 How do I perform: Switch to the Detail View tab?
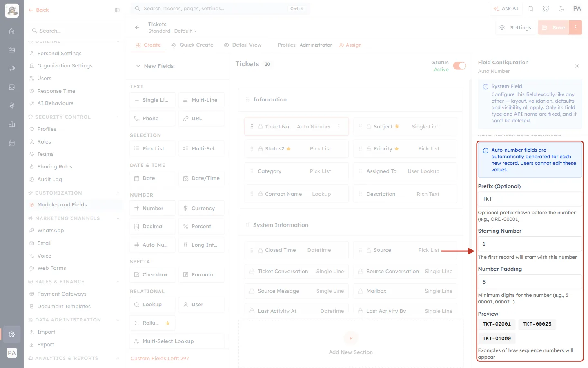243,45
